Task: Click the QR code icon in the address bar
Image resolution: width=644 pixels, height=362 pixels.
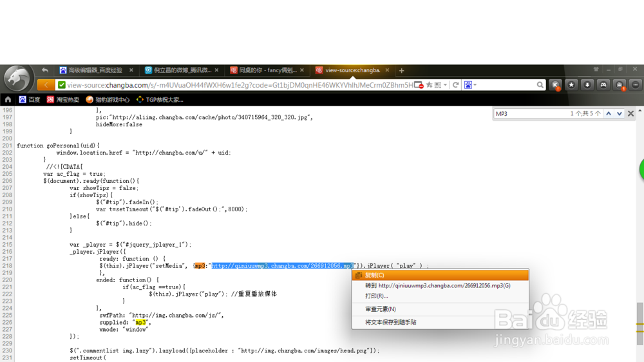Action: click(x=438, y=85)
